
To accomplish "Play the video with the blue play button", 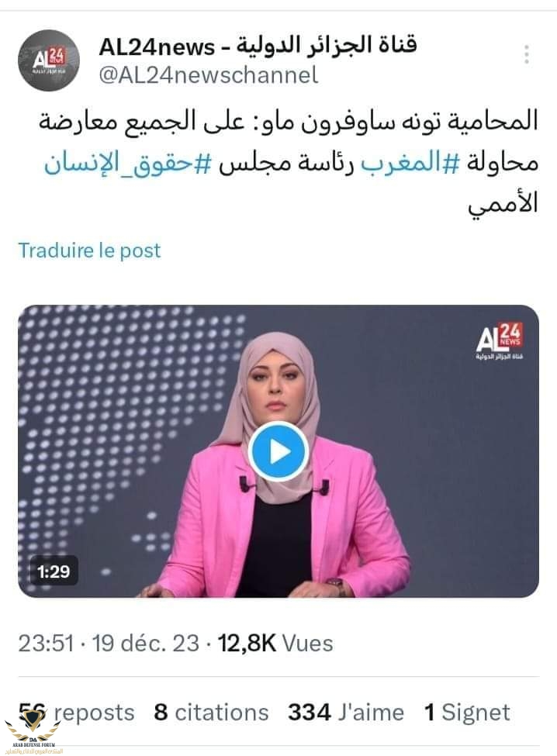I will coord(278,452).
